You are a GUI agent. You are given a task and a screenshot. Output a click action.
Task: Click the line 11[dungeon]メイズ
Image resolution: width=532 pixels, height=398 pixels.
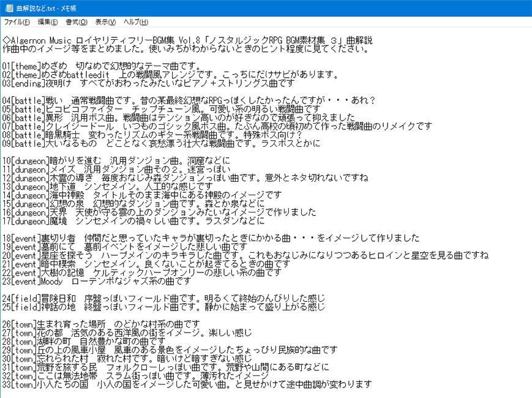pos(116,170)
